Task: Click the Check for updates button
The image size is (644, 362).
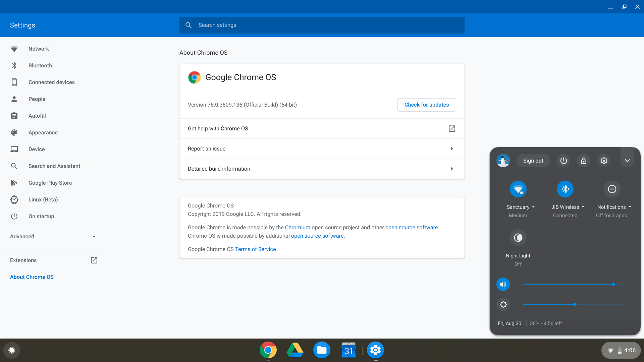Action: (426, 105)
